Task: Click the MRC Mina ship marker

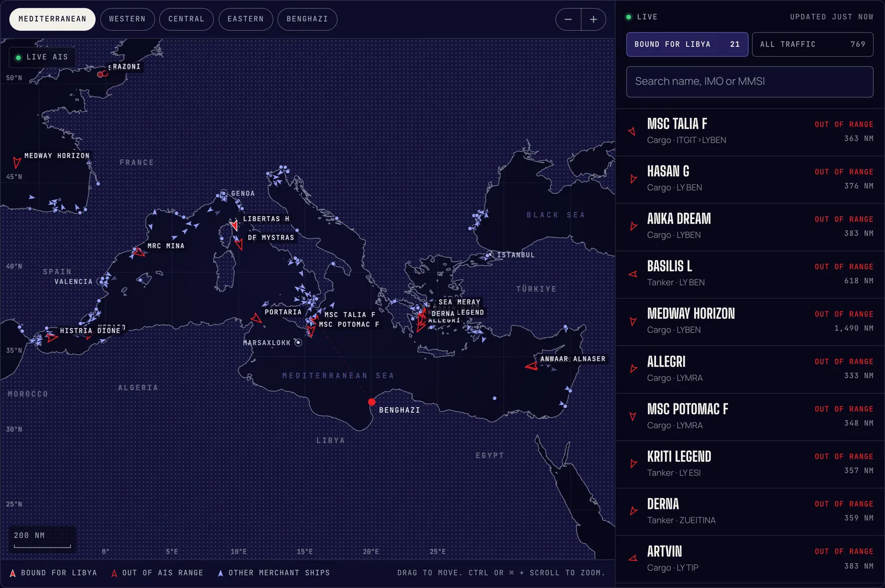Action: (x=138, y=252)
